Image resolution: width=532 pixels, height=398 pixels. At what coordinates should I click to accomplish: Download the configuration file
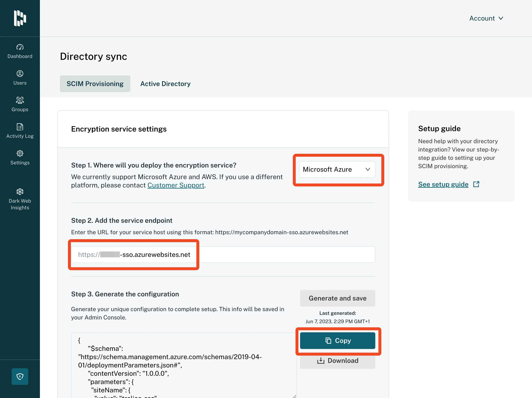[x=338, y=360]
